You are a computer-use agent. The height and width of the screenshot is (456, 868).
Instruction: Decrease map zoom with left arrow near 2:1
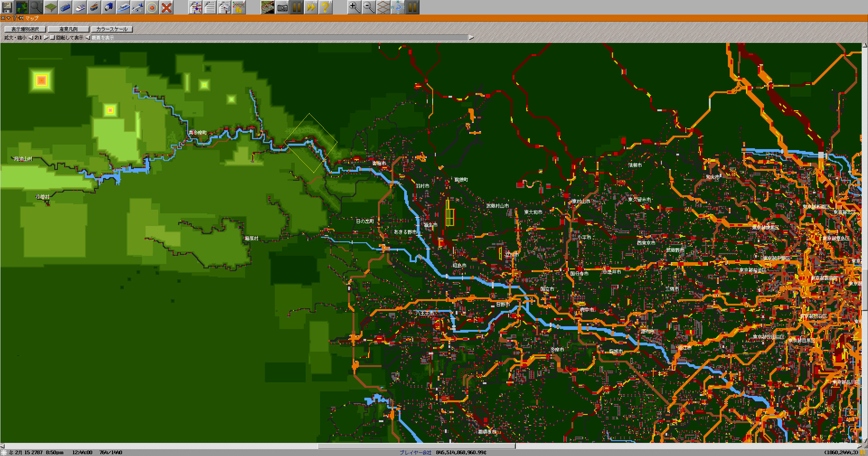31,38
